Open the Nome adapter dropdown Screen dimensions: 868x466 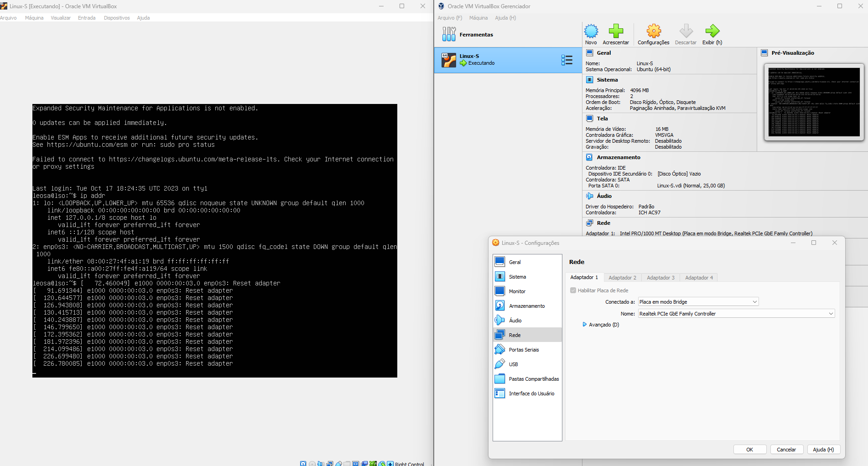[736, 314]
